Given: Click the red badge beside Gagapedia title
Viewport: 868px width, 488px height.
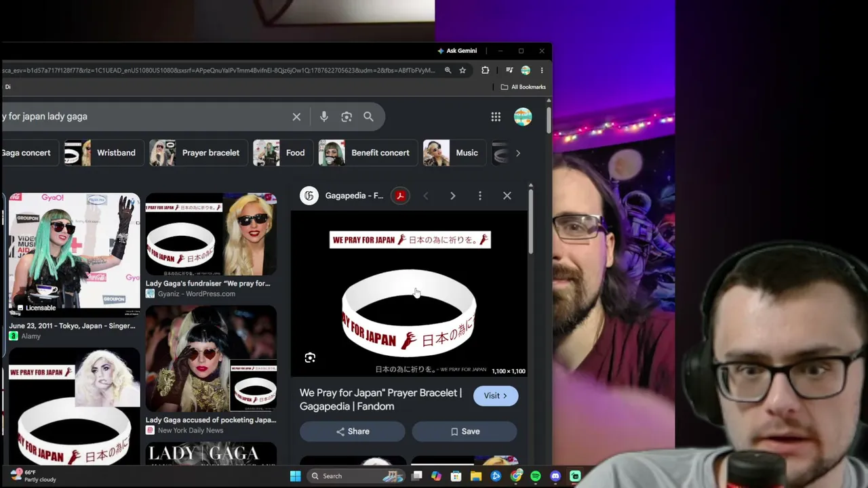Looking at the screenshot, I should pyautogui.click(x=400, y=196).
